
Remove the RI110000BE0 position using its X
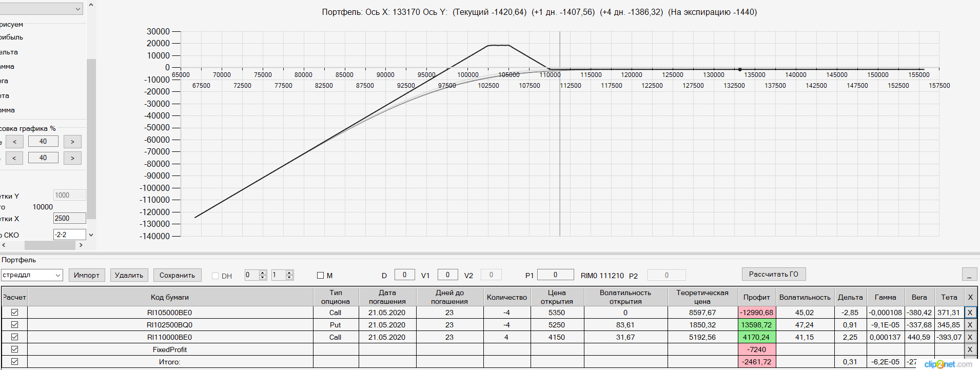[970, 337]
